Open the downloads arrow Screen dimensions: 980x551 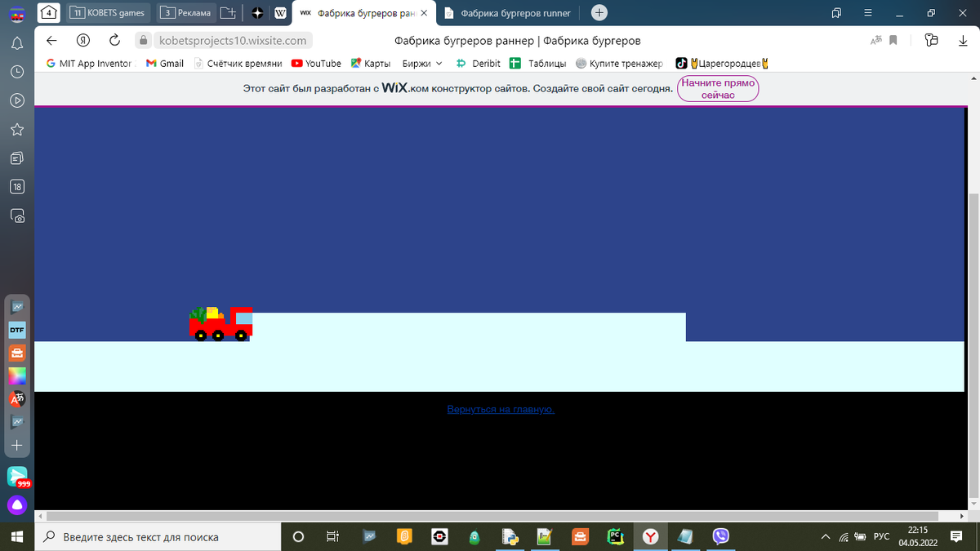963,40
